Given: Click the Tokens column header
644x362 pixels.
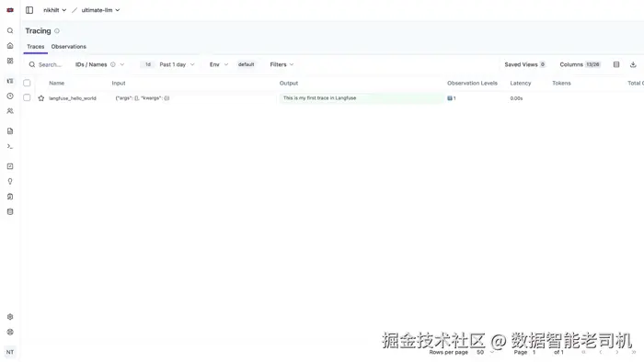Looking at the screenshot, I should 561,83.
